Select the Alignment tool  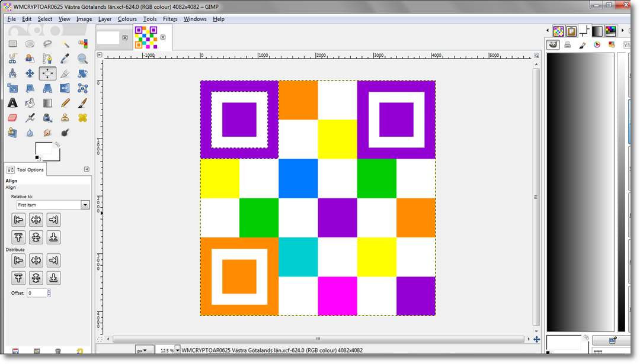(x=47, y=73)
